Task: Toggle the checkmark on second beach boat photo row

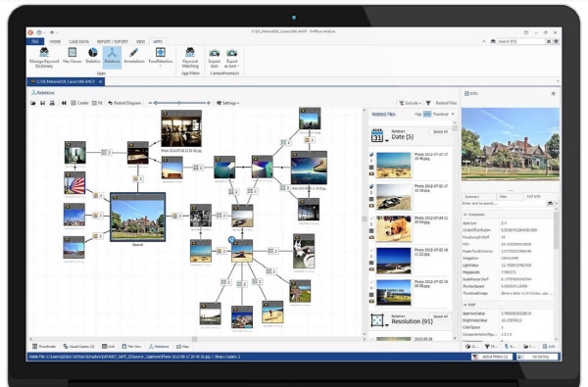Action: 371,186
